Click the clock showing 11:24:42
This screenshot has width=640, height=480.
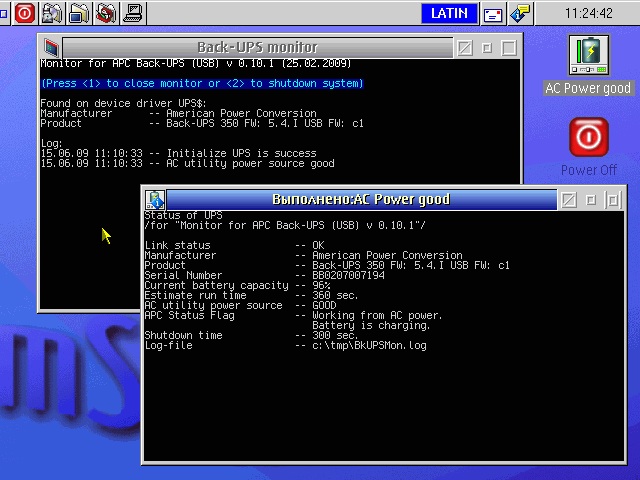pos(589,13)
